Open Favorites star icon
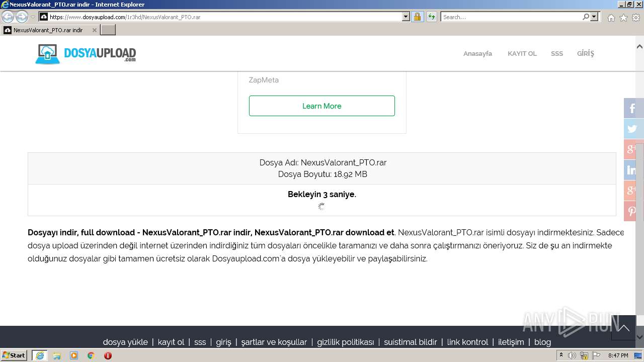644x362 pixels. [x=623, y=18]
